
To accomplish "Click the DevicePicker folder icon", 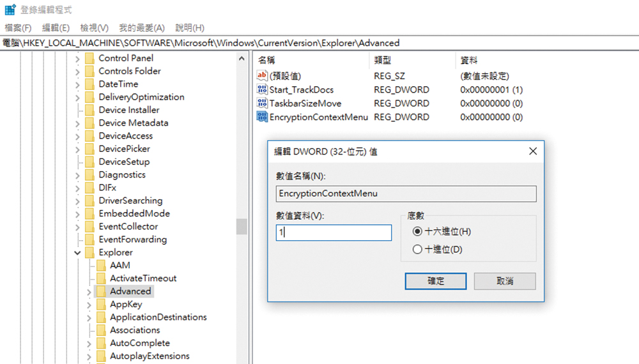I will pyautogui.click(x=89, y=149).
